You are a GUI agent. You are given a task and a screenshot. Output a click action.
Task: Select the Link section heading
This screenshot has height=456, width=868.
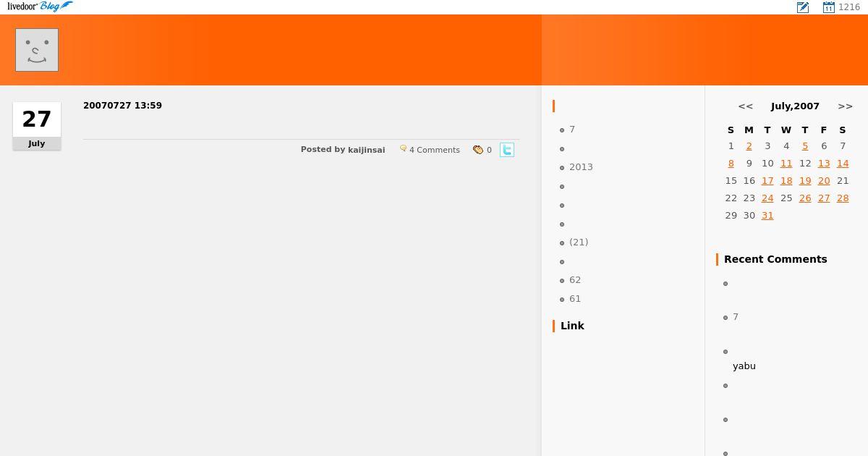coord(572,326)
